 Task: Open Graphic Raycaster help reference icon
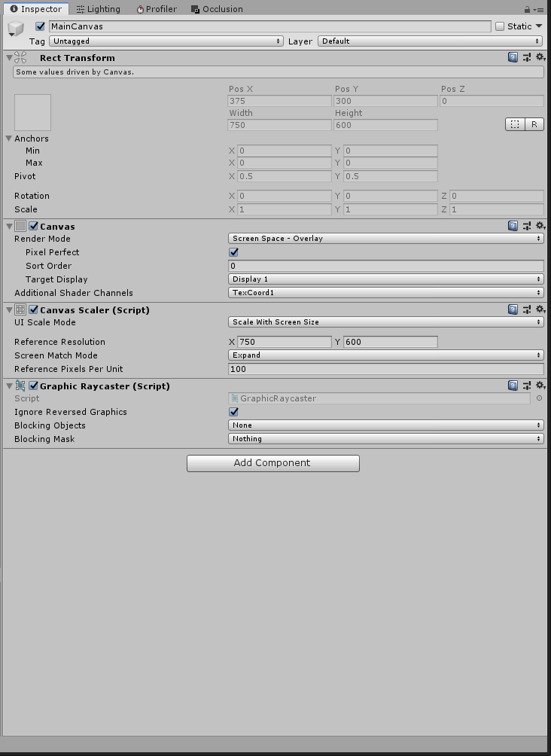513,386
